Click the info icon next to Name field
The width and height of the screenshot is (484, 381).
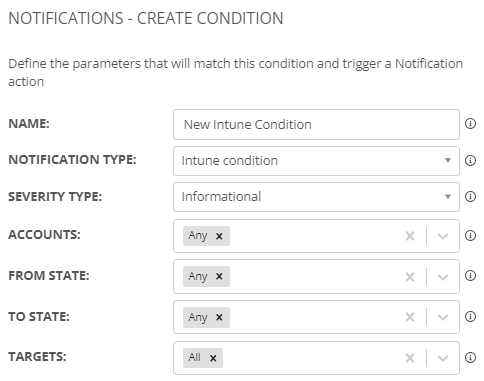[x=470, y=124]
